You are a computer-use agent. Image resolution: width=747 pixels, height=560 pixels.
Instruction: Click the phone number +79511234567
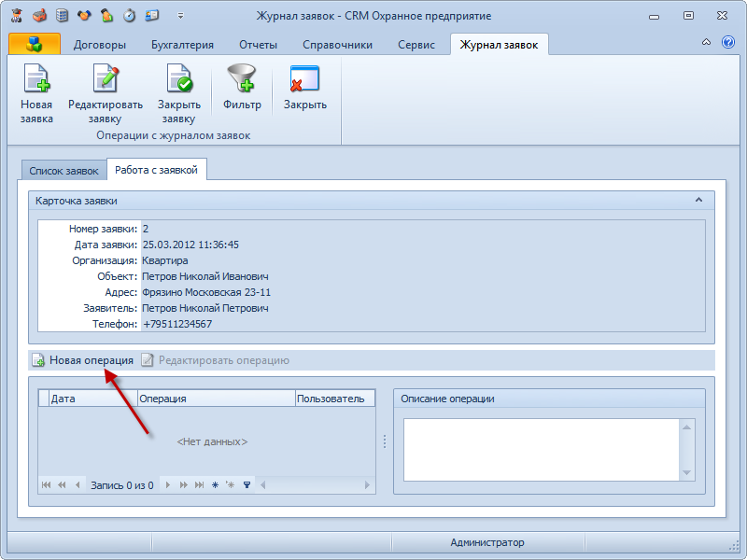point(177,324)
